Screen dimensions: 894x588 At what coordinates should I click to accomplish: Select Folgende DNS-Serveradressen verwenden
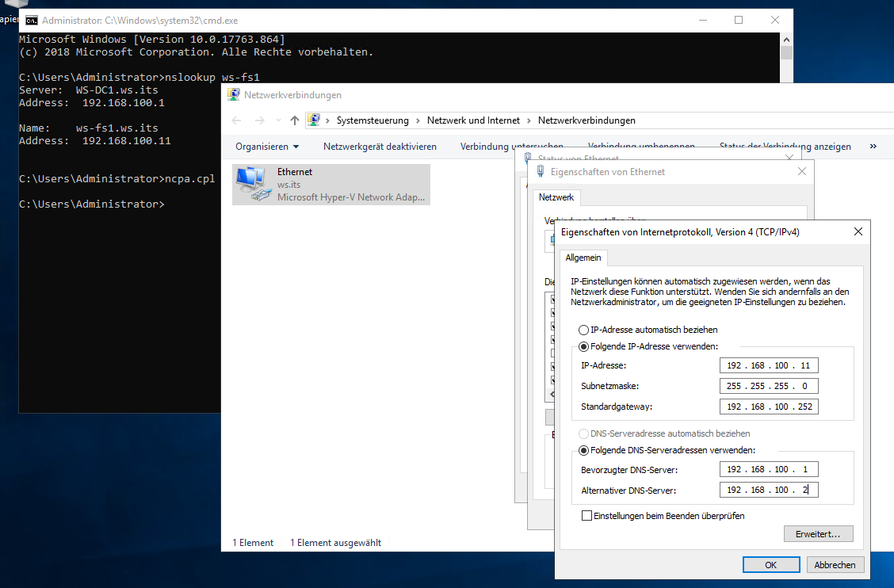click(583, 450)
